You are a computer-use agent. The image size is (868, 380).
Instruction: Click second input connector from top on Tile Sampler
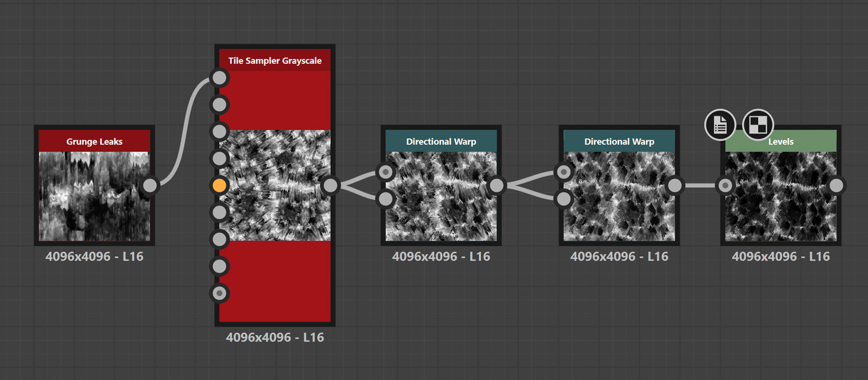pyautogui.click(x=219, y=104)
